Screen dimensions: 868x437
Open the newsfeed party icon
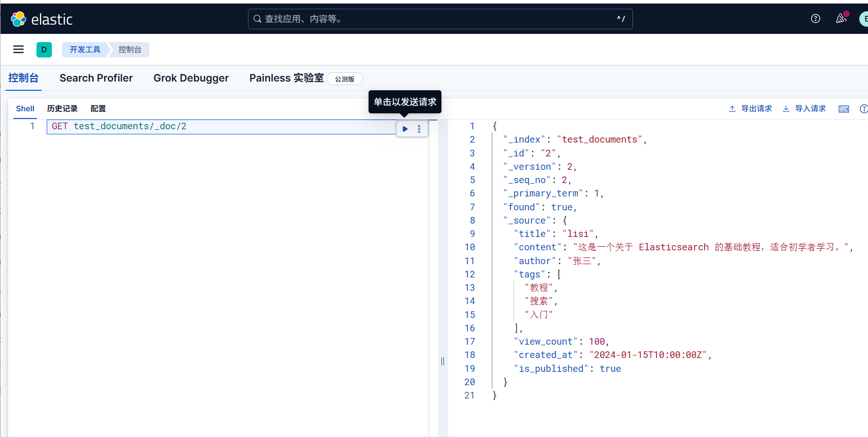(841, 18)
